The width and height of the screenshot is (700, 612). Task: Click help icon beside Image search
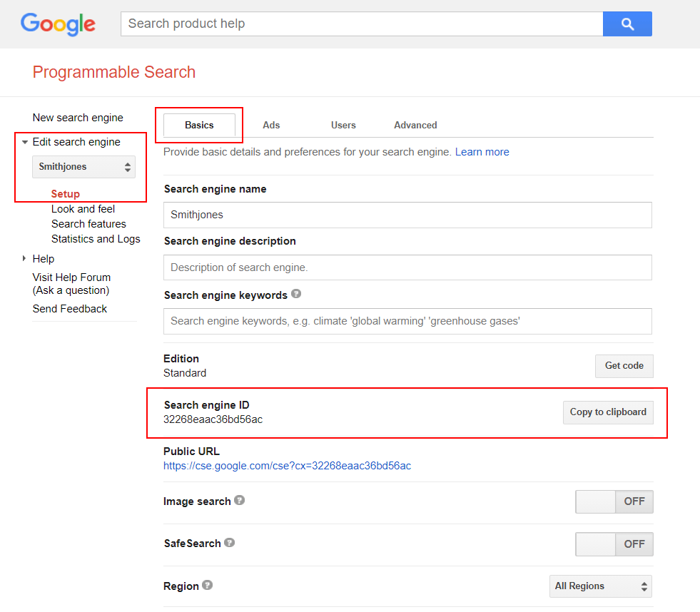click(x=240, y=501)
